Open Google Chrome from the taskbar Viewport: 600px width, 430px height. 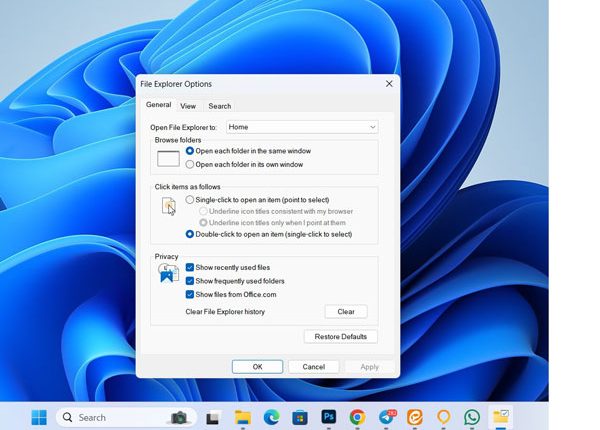[x=357, y=417]
